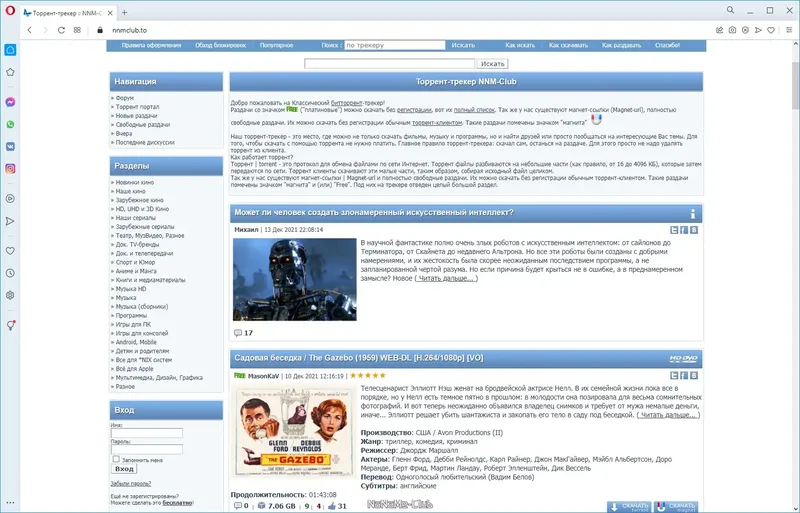Close the Торрент-трекер NNM-Club tab
Image resolution: width=800 pixels, height=513 pixels.
(111, 13)
